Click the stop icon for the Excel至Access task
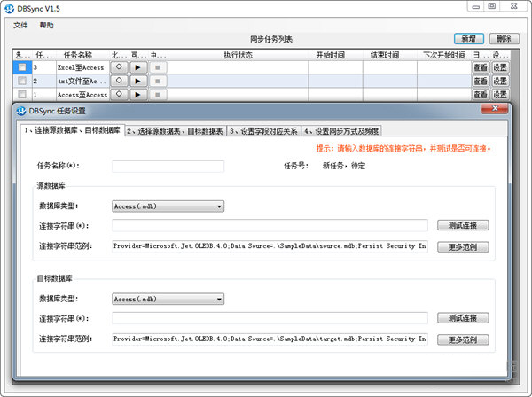Viewport: 532px width, 397px height. click(157, 67)
